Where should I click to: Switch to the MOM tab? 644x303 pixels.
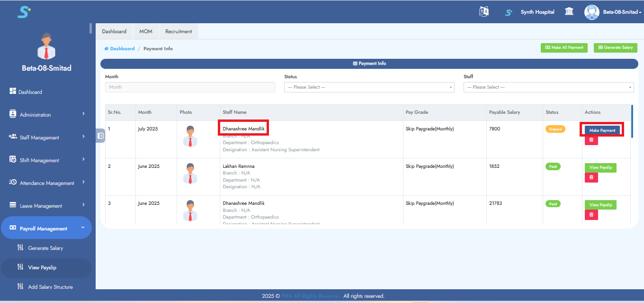tap(146, 31)
